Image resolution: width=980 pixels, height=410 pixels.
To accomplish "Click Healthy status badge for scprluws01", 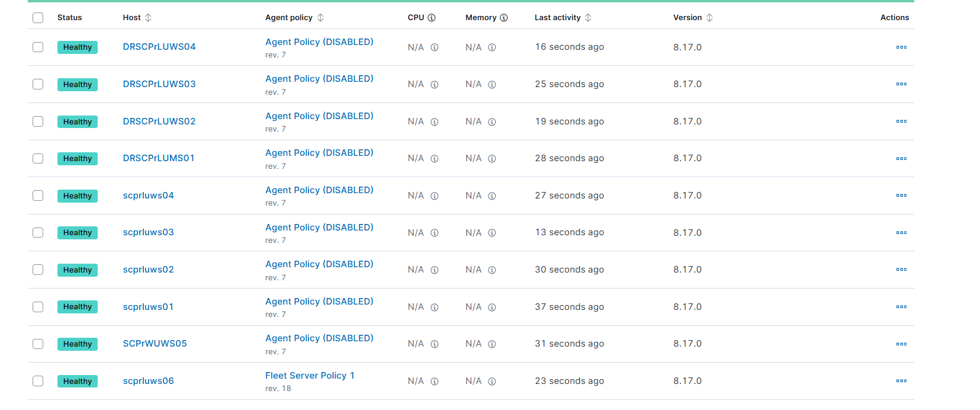I will [78, 307].
